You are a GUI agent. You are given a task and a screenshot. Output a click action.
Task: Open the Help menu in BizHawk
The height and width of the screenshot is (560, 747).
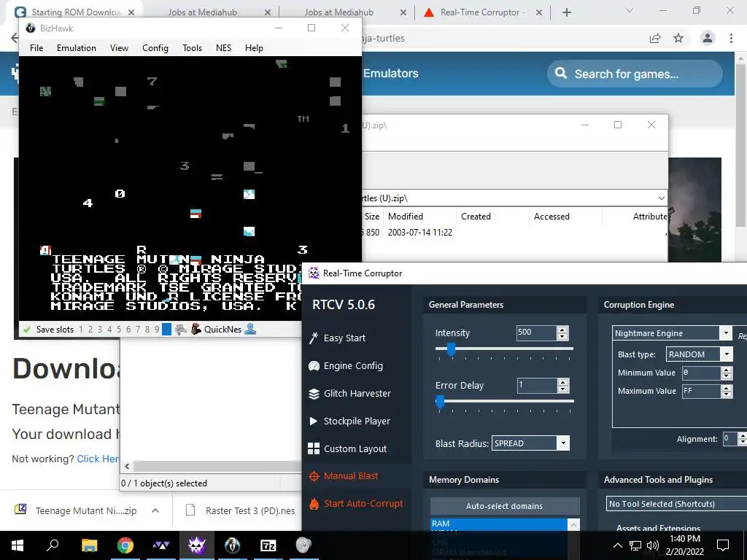(254, 47)
